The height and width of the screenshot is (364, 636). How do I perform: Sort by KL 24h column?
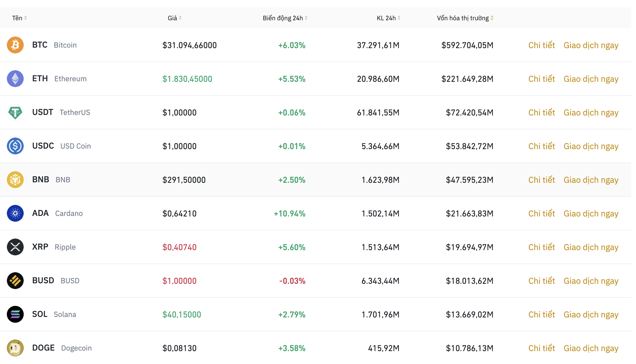pos(389,18)
